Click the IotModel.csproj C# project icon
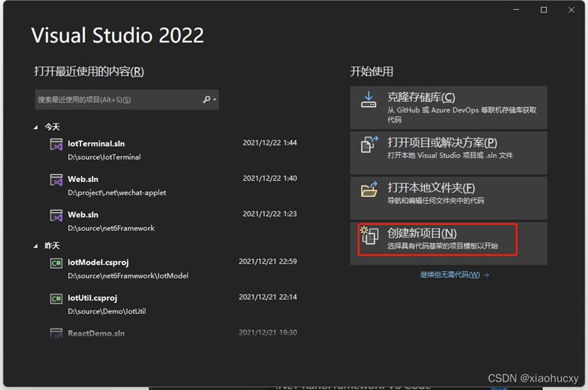The height and width of the screenshot is (390, 588). 56,263
